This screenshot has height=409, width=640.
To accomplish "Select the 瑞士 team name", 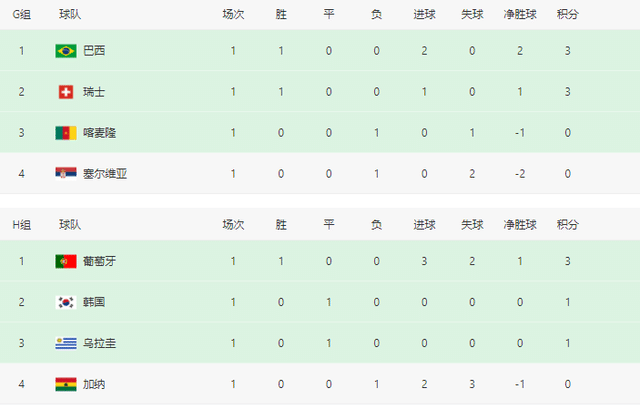I will 94,91.
